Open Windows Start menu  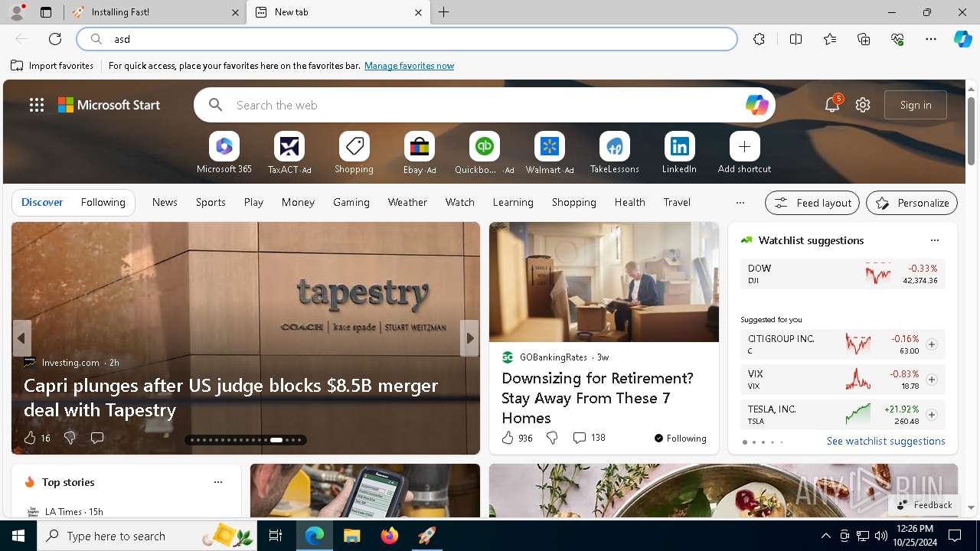click(x=18, y=536)
